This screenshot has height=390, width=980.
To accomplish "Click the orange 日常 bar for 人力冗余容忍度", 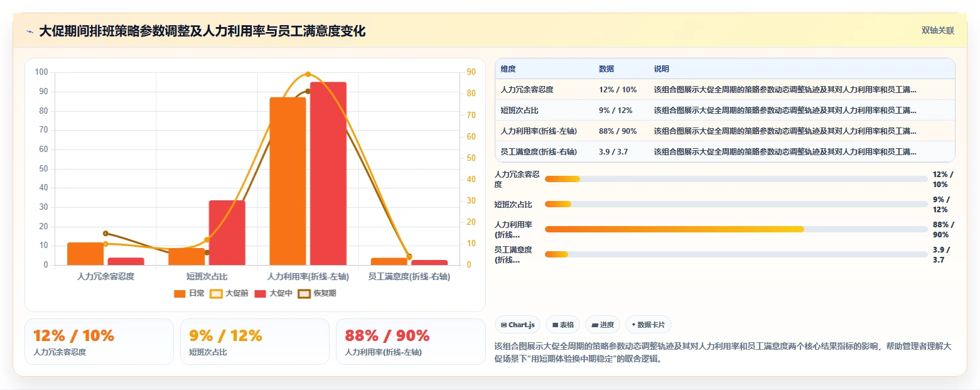I will tap(85, 254).
